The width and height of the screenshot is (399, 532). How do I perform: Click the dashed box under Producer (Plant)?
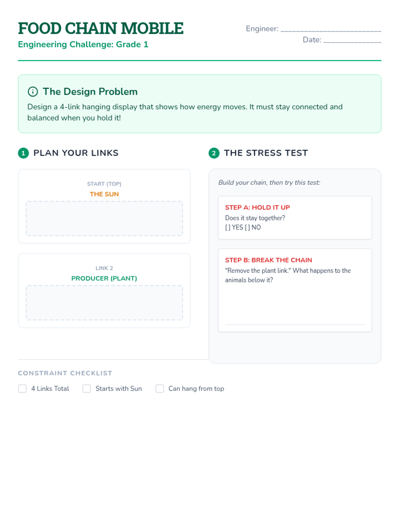[x=104, y=303]
